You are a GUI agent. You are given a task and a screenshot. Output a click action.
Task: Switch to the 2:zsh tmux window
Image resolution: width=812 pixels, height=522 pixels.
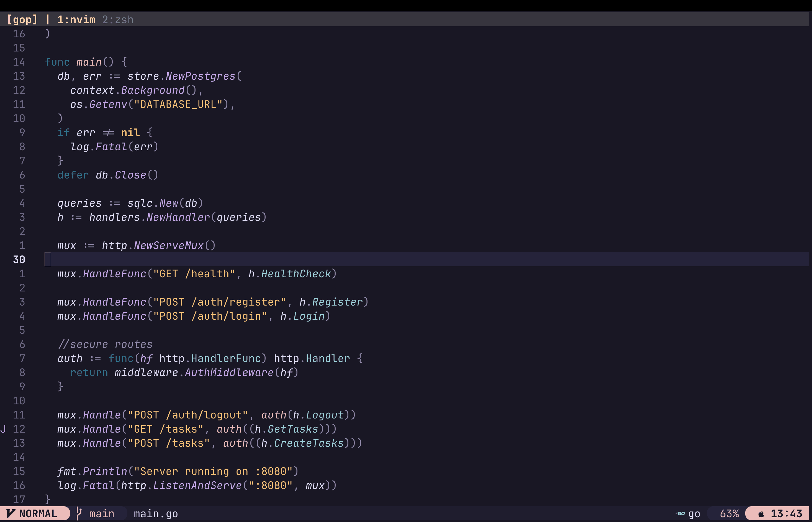tap(118, 20)
